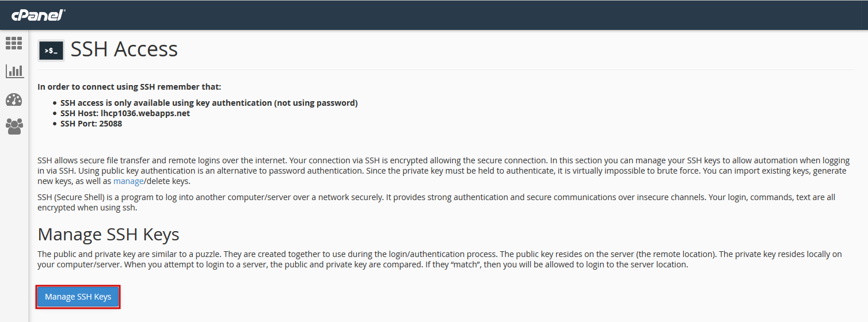Click the "SSH Access" page title

click(x=124, y=49)
